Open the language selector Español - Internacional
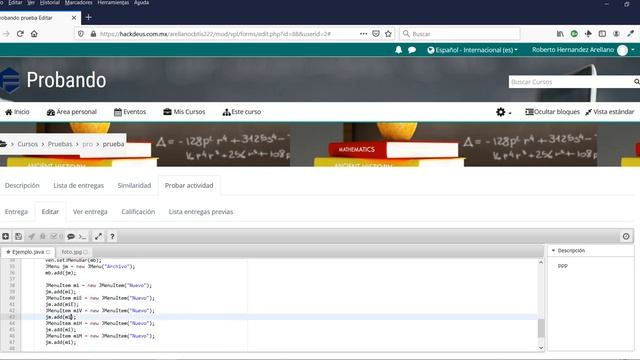Screen dimensions: 640x360 (472, 50)
